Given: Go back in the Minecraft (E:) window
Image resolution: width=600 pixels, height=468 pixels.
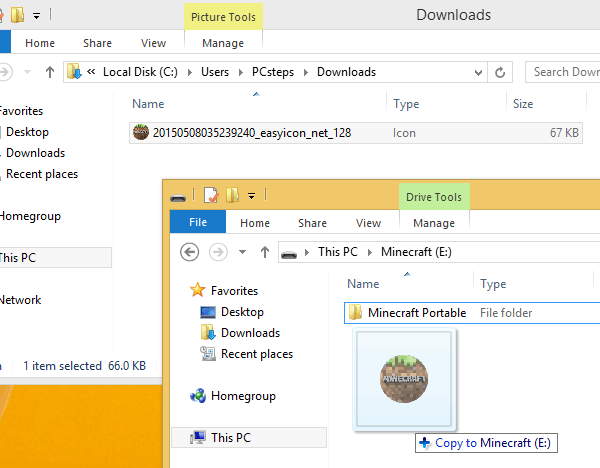Looking at the screenshot, I should click(189, 252).
